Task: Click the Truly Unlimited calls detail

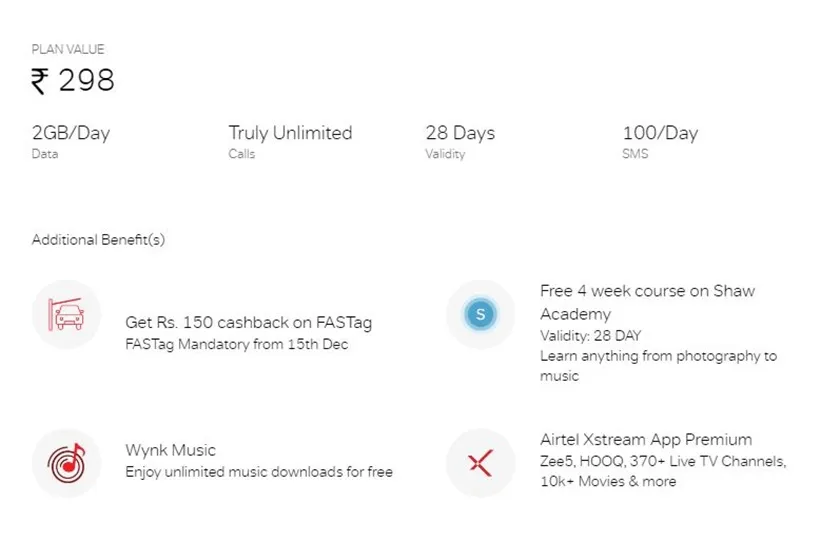Action: [290, 133]
